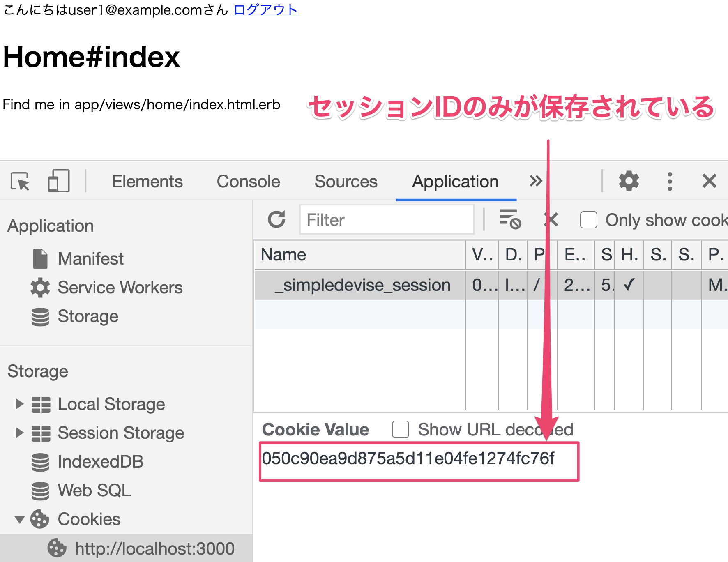Select the Service Workers gear item
The height and width of the screenshot is (562, 728).
pyautogui.click(x=120, y=288)
